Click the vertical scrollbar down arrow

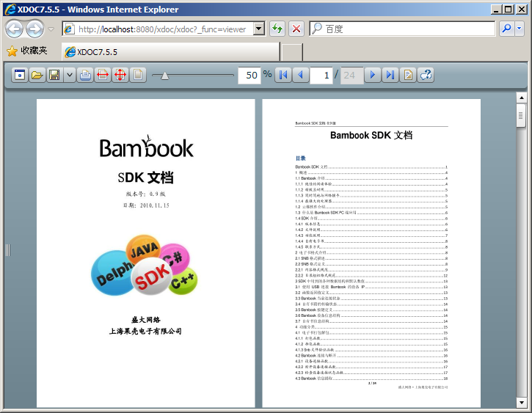point(521,402)
